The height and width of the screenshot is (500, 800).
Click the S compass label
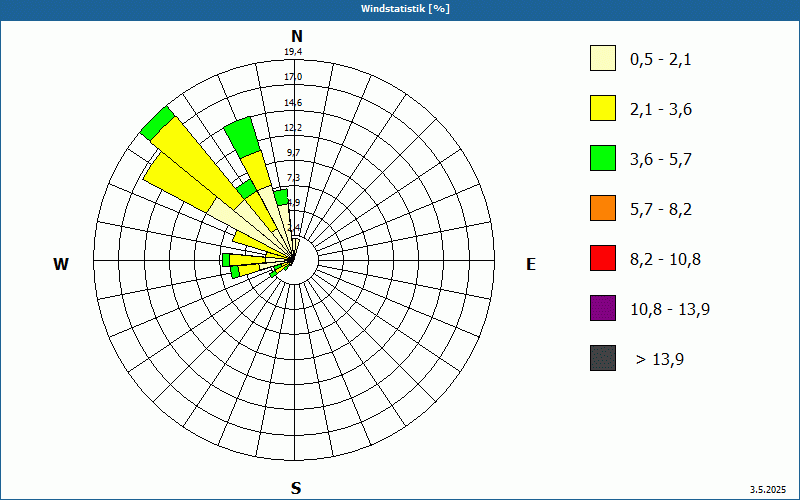(x=296, y=488)
